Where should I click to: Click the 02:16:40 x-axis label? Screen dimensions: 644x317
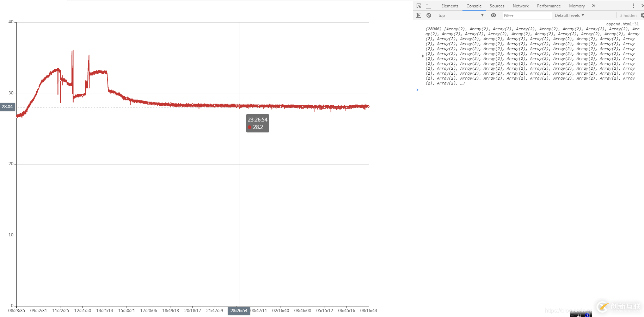click(281, 311)
